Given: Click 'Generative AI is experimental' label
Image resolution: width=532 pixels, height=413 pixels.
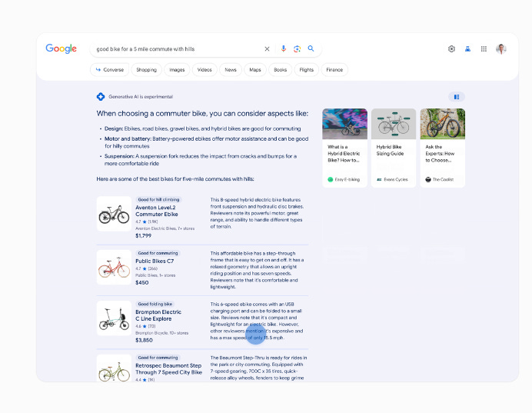Looking at the screenshot, I should pyautogui.click(x=141, y=97).
